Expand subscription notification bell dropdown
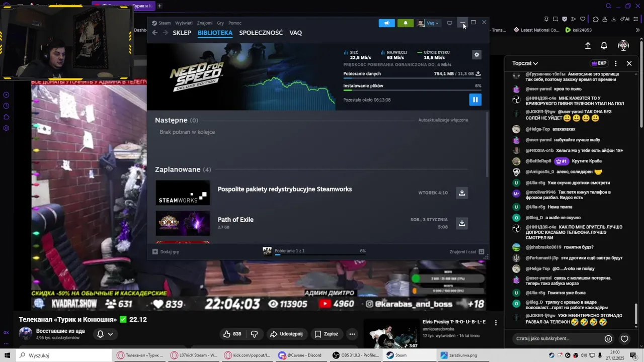Viewport: 644px width, 362px height. [x=105, y=334]
